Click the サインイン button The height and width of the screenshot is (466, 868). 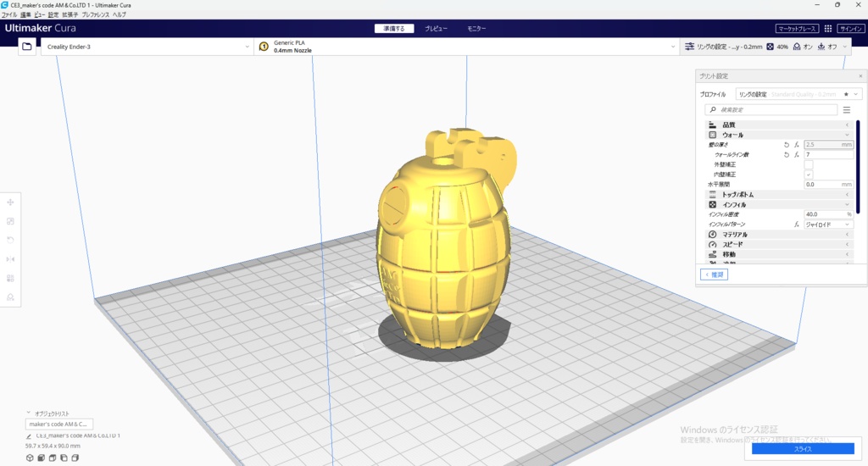[x=851, y=29]
